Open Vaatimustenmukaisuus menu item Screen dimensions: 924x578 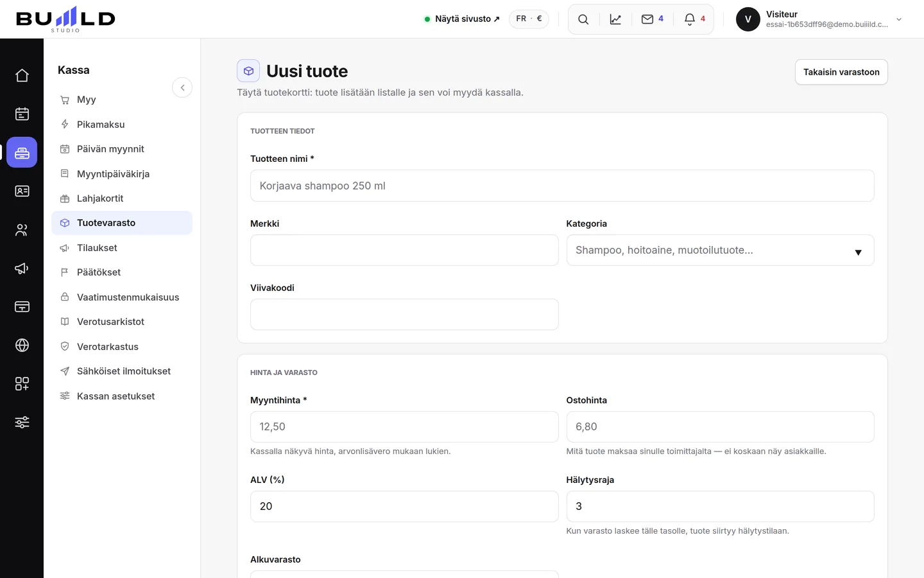(x=122, y=297)
